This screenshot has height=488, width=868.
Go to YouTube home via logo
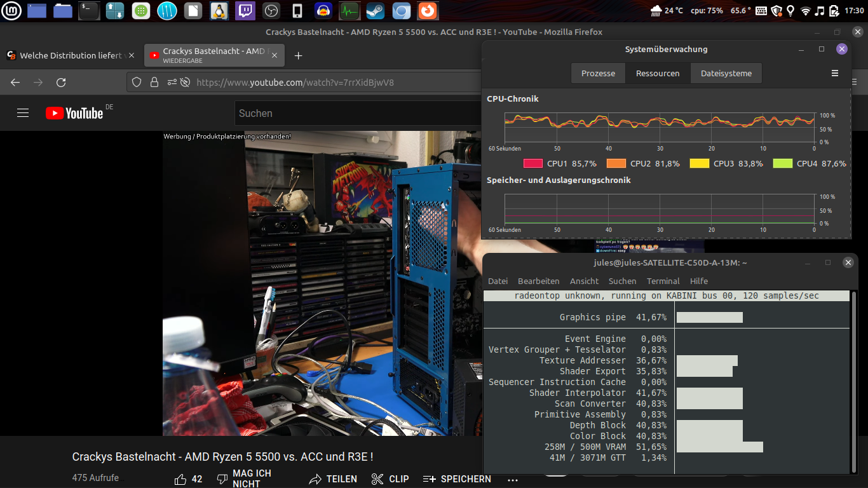(74, 113)
